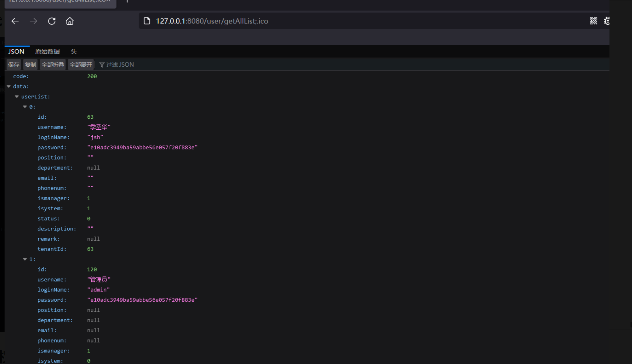Click the data key label
Screen dimensions: 632x364
click(21, 86)
